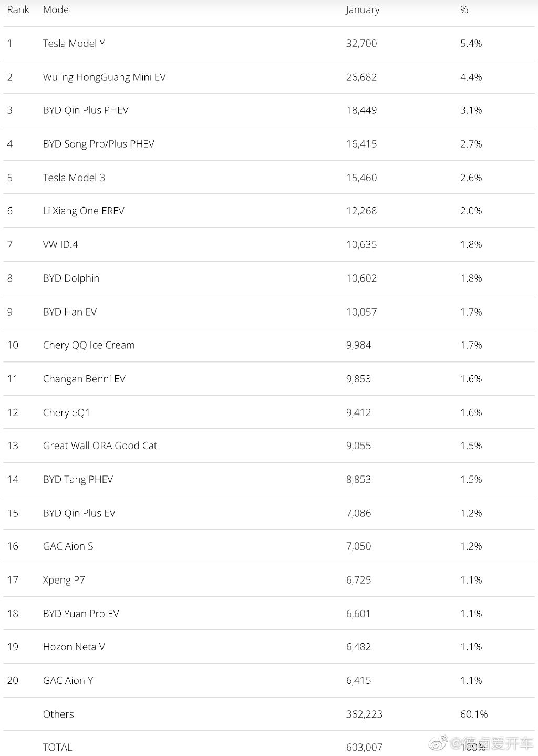Select the Chery QQ Ice Cream entry
The image size is (538, 756).
point(88,345)
